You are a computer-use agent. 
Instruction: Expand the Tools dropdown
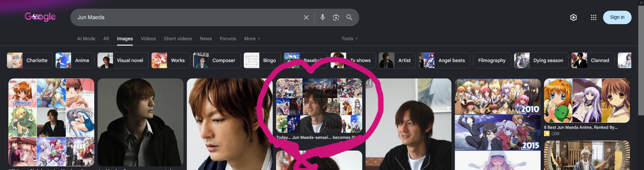[x=350, y=39]
